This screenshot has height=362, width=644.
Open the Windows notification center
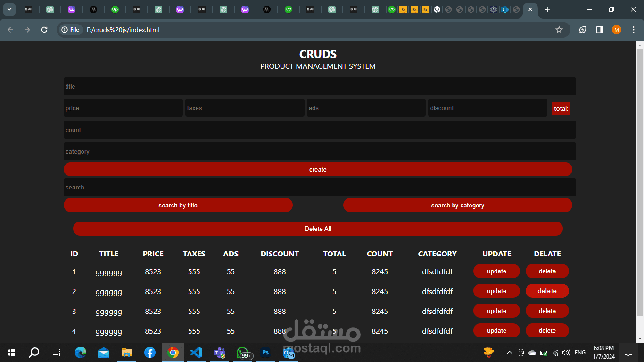click(628, 352)
